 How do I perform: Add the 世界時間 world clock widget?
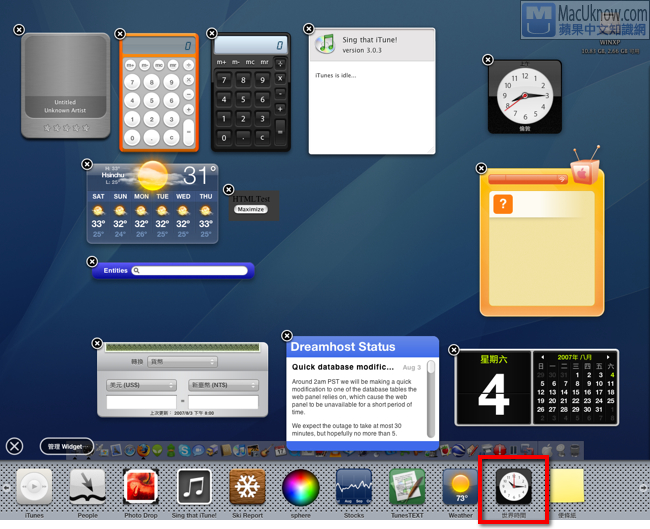pyautogui.click(x=514, y=487)
